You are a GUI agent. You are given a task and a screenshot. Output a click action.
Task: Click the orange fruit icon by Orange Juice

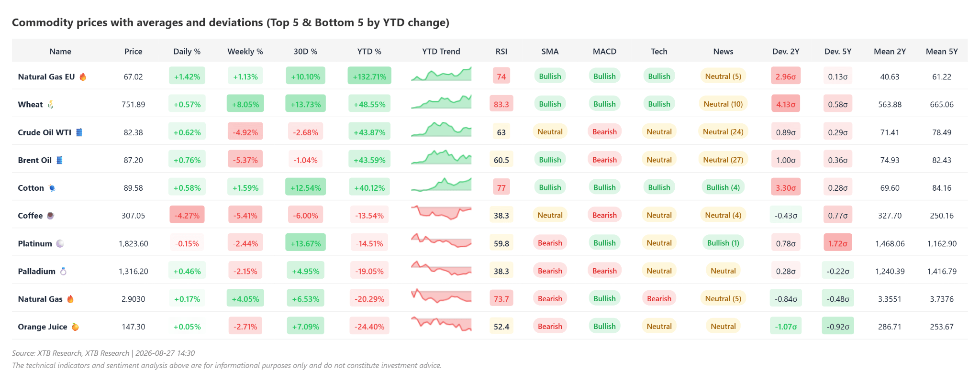coord(75,327)
